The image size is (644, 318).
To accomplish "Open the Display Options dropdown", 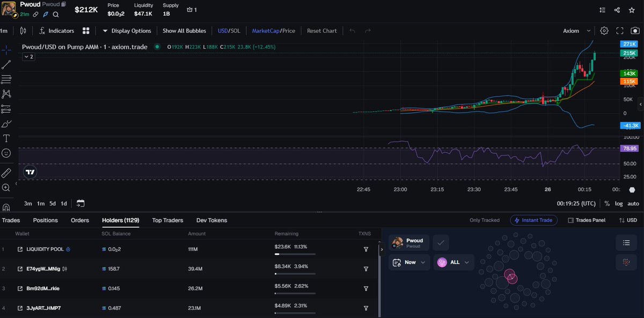I will [x=127, y=31].
